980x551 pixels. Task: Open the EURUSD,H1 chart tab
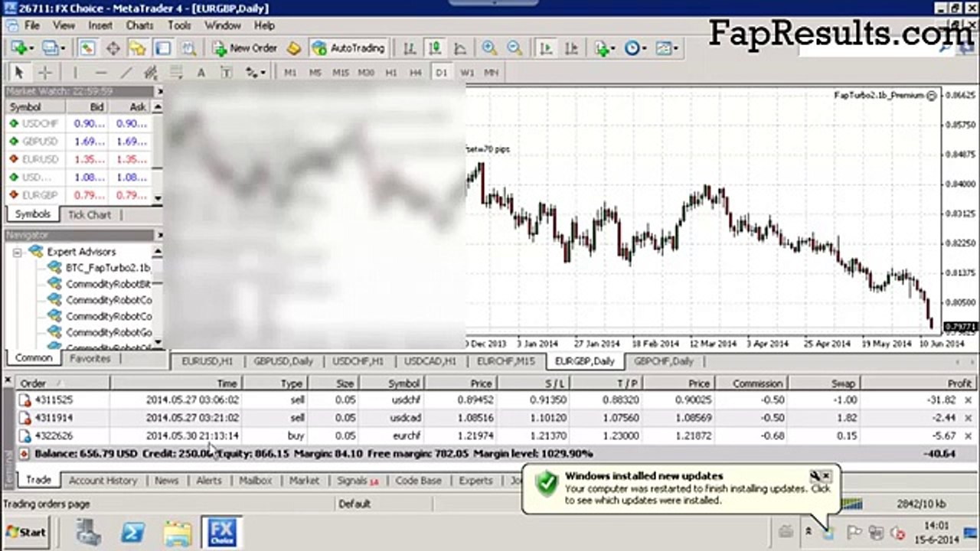[207, 361]
